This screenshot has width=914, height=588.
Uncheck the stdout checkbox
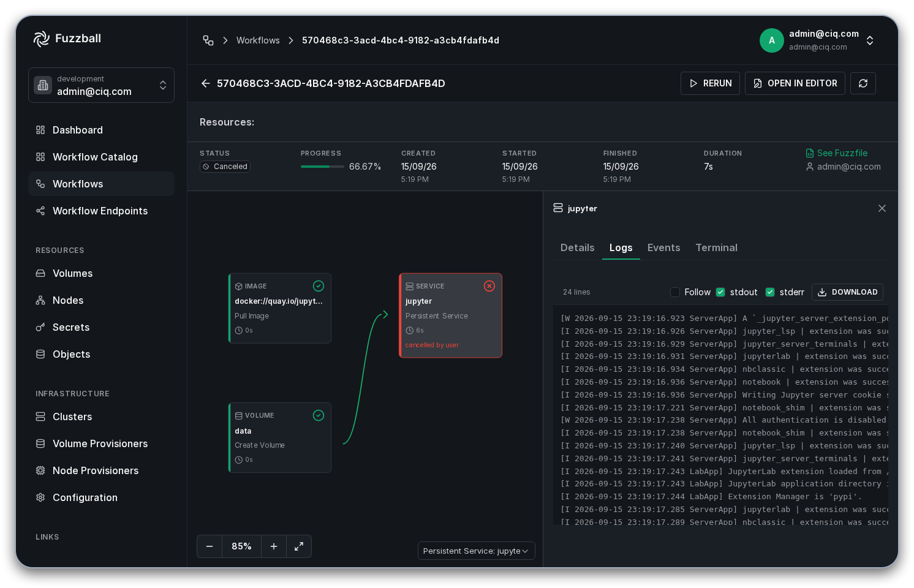(720, 292)
